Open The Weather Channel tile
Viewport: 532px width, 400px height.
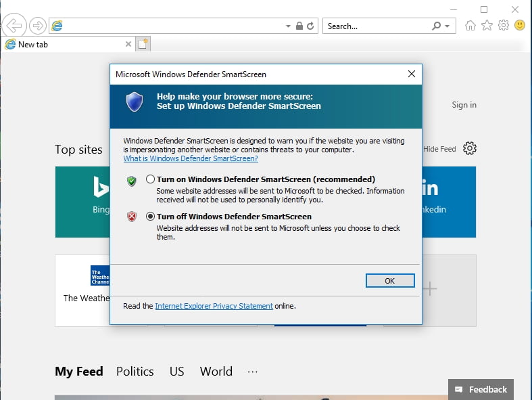click(82, 290)
